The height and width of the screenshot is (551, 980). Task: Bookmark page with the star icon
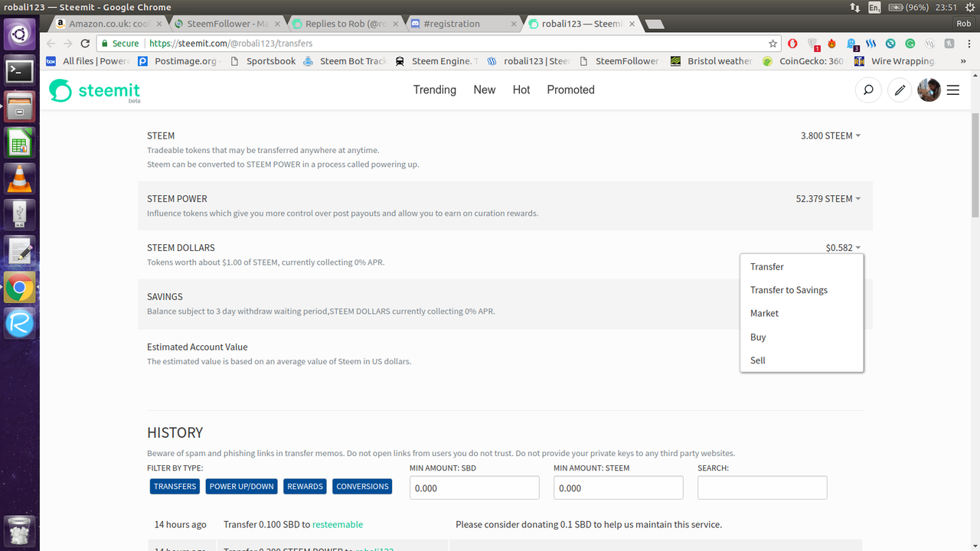[x=773, y=44]
